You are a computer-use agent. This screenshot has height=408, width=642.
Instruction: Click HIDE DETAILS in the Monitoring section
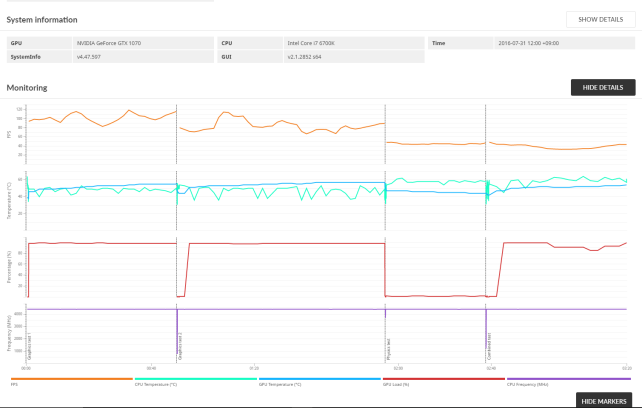point(603,87)
